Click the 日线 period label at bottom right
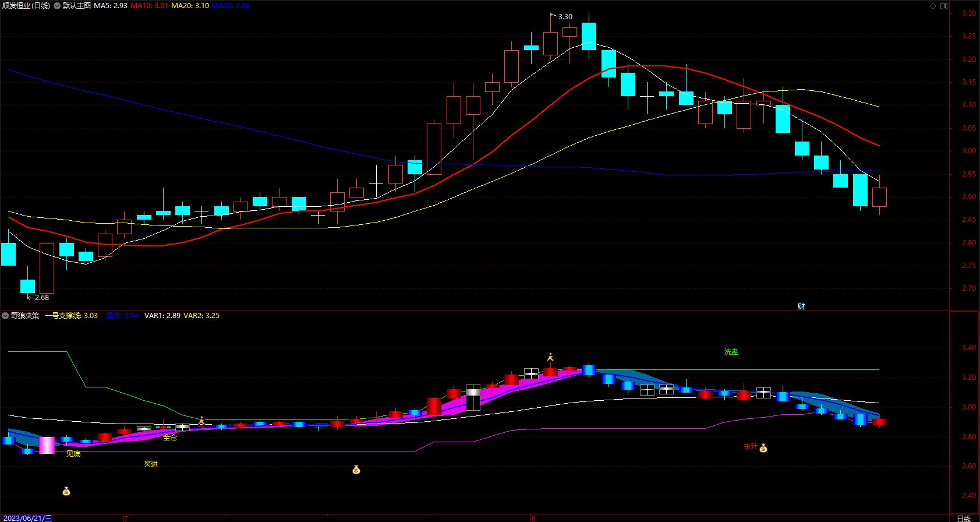This screenshot has width=980, height=522. point(964,518)
